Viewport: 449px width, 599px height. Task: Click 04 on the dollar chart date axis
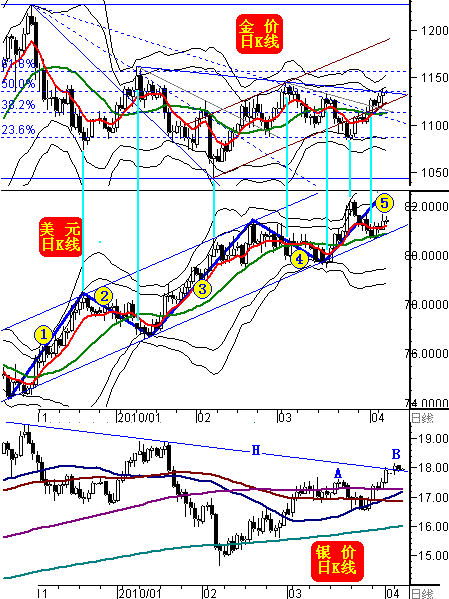click(x=377, y=418)
